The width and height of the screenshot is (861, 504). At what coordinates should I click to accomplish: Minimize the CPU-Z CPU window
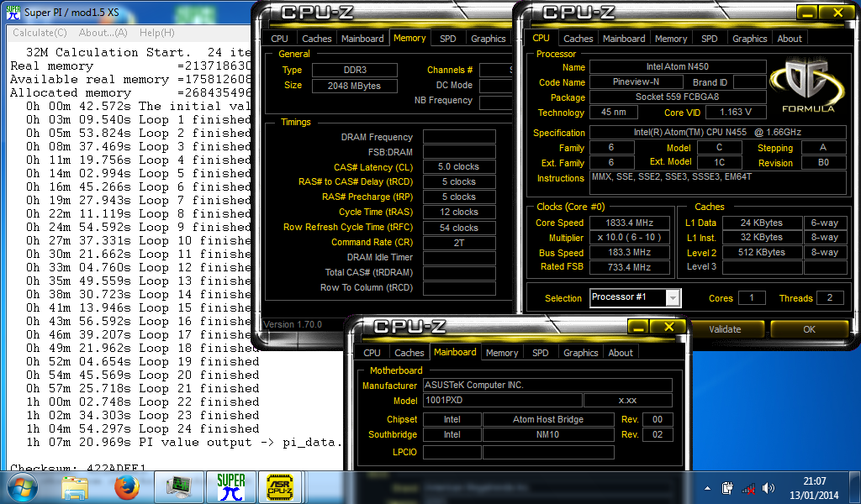pyautogui.click(x=806, y=13)
